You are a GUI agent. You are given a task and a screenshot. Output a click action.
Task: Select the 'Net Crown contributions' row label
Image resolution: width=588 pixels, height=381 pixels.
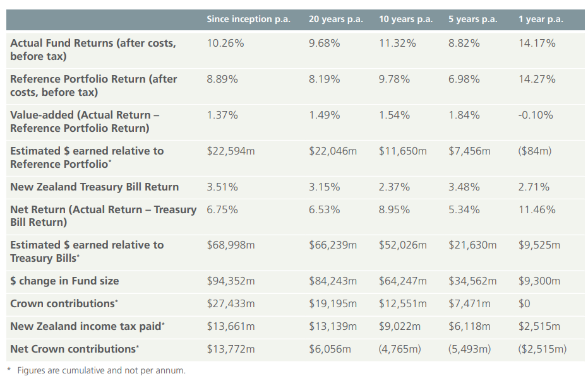(x=75, y=349)
